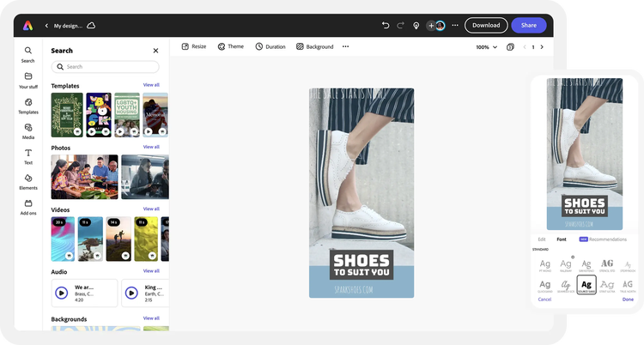The width and height of the screenshot is (644, 345).
Task: Click the Redo arrow in top bar
Action: 401,26
